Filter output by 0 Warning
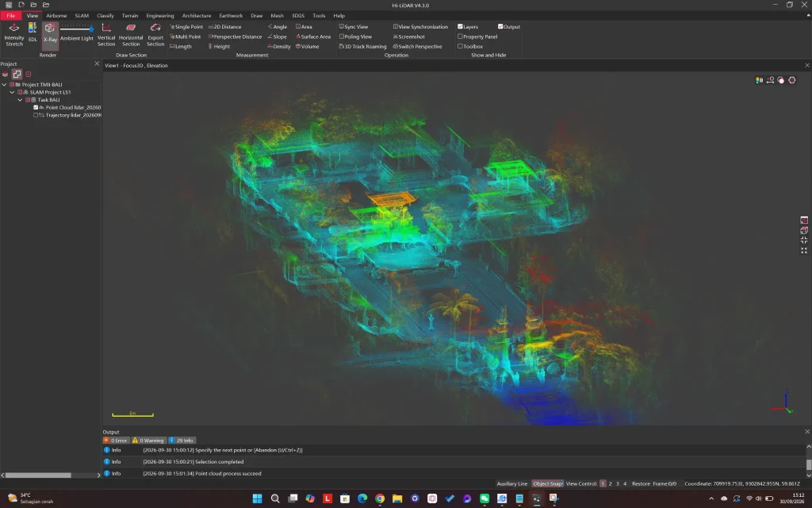 (148, 440)
